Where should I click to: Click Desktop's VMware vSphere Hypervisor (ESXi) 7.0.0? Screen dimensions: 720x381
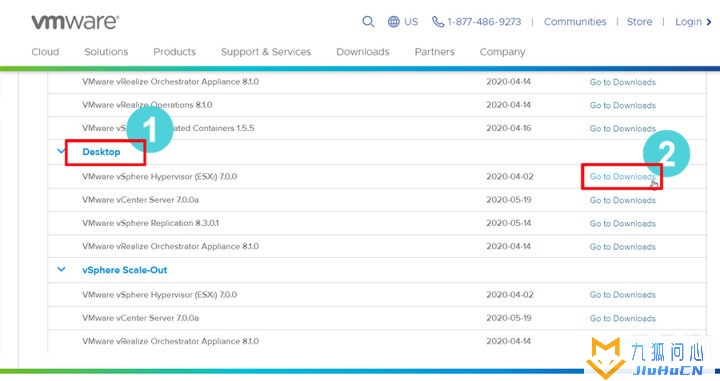click(x=159, y=176)
